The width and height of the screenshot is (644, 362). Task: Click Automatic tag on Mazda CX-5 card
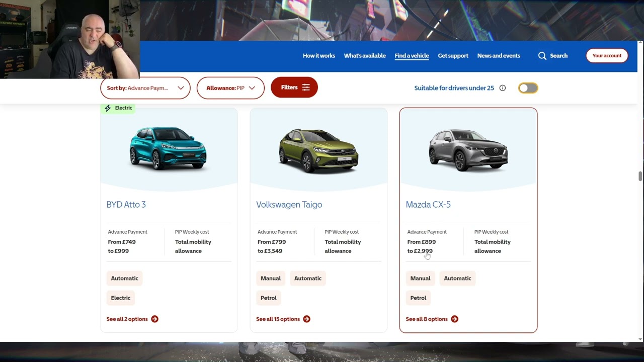tap(457, 279)
